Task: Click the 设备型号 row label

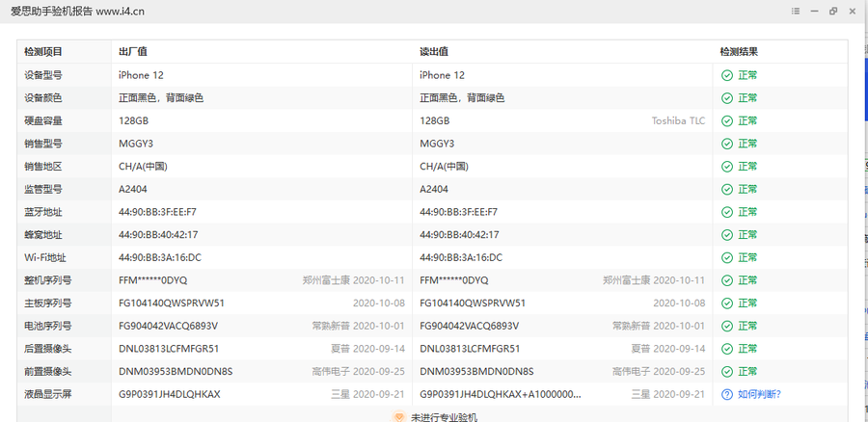Action: point(43,75)
